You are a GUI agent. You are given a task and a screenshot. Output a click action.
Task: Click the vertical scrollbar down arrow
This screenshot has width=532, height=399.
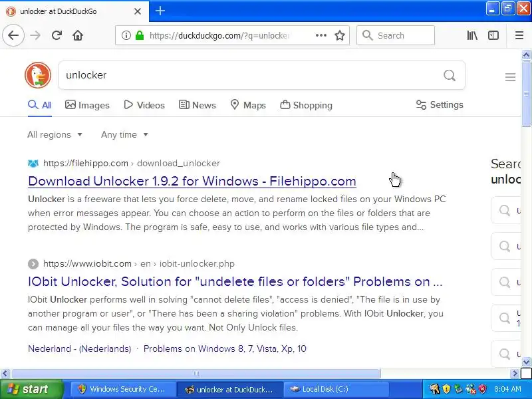coord(526,362)
